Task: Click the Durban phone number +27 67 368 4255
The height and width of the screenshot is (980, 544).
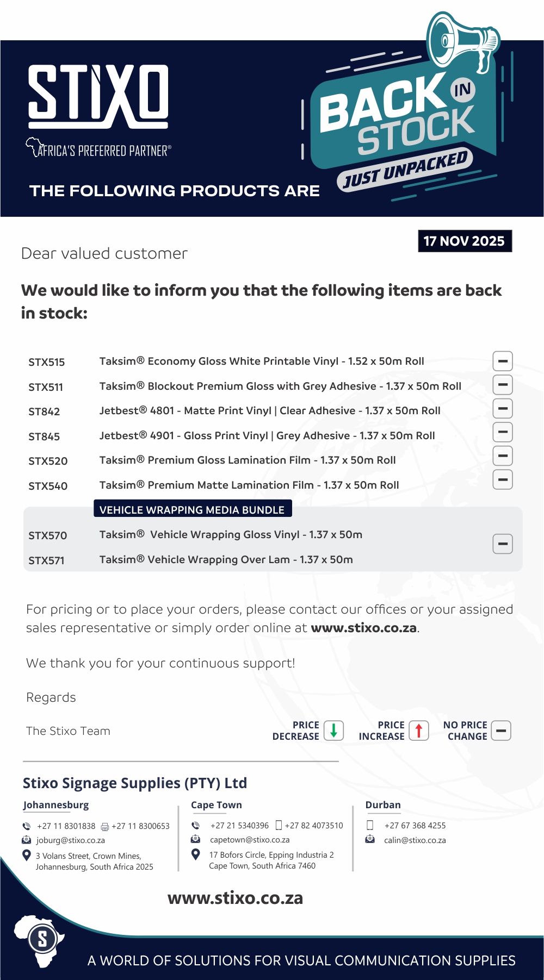Action: (415, 826)
